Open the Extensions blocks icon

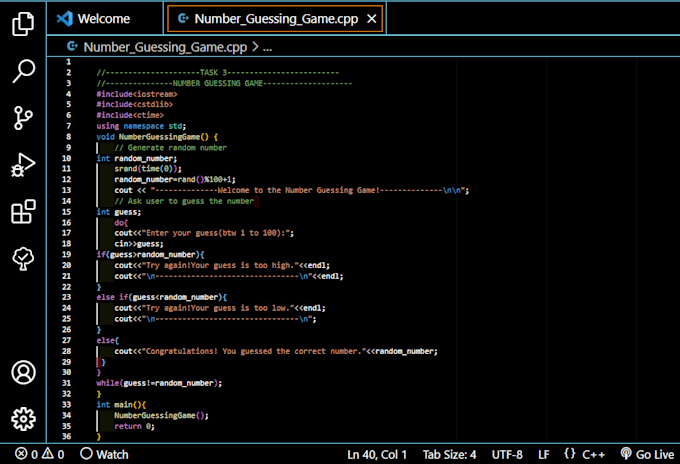[23, 212]
